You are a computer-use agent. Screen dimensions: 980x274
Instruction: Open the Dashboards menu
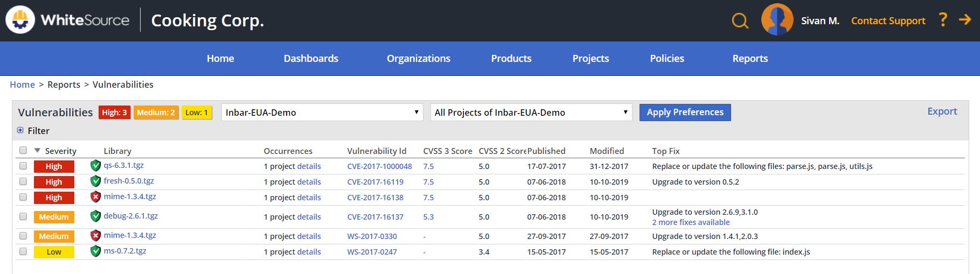(x=311, y=59)
